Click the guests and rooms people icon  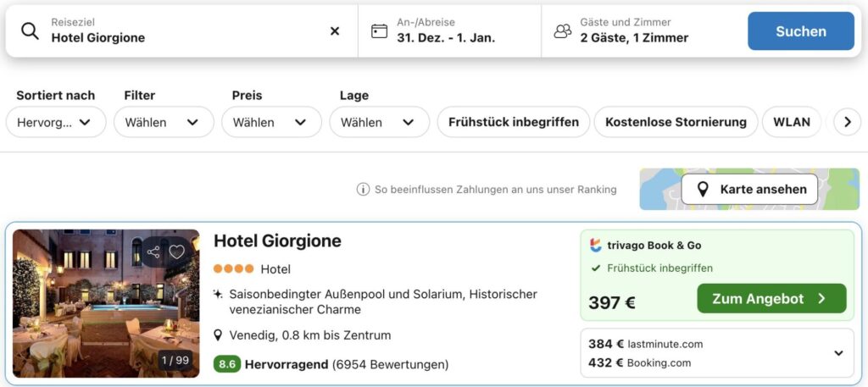[x=563, y=31]
